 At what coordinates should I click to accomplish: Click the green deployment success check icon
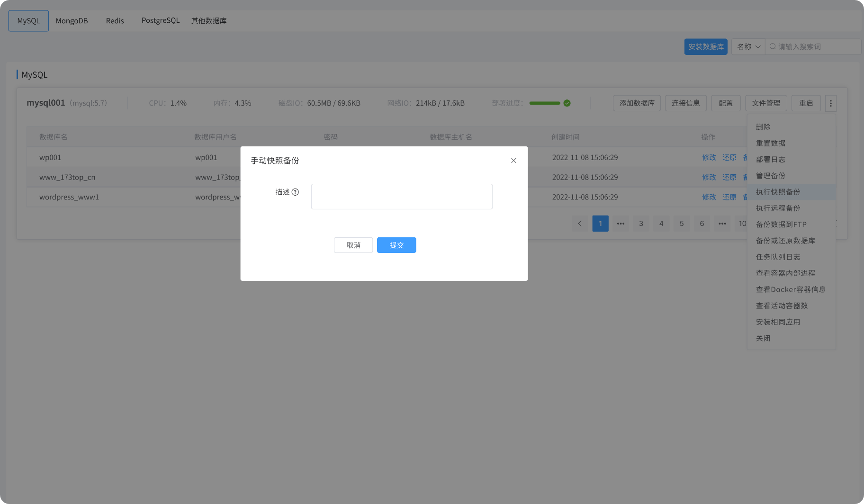coord(567,103)
